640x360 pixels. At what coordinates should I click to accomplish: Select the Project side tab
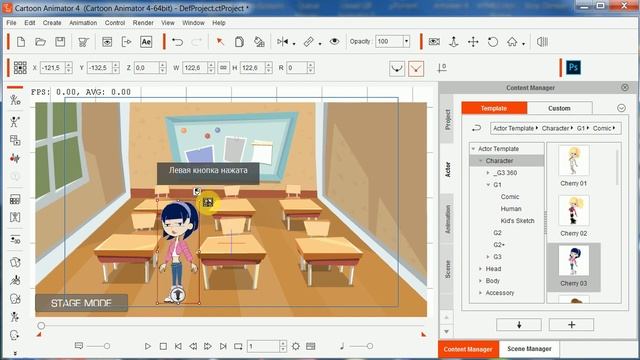click(x=447, y=120)
